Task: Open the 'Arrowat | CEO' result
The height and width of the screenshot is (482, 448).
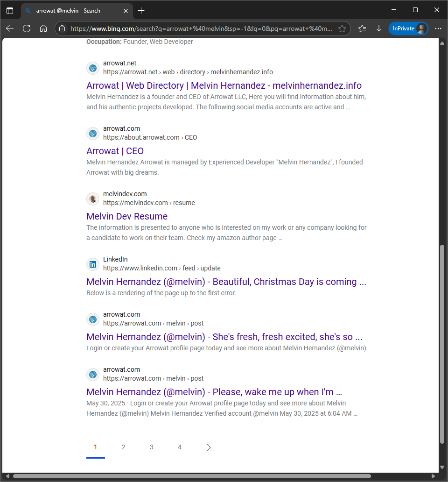Action: point(115,151)
